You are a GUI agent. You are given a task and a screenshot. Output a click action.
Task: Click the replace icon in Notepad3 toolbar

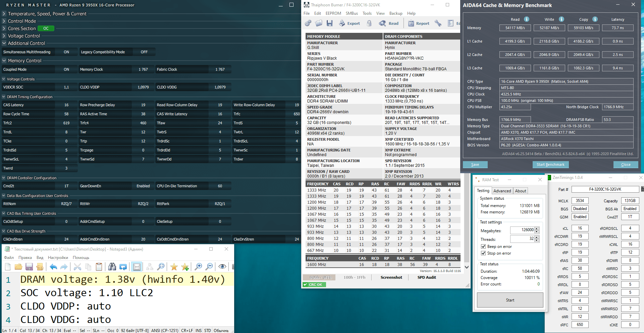point(123,267)
